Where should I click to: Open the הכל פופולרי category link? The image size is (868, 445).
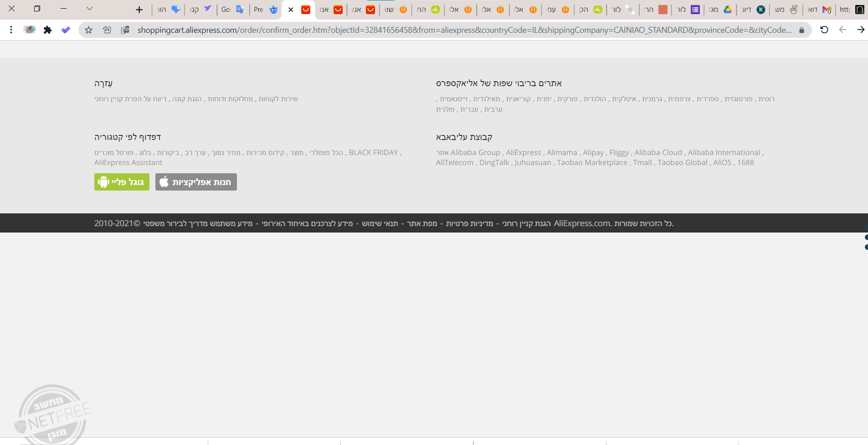pyautogui.click(x=326, y=153)
